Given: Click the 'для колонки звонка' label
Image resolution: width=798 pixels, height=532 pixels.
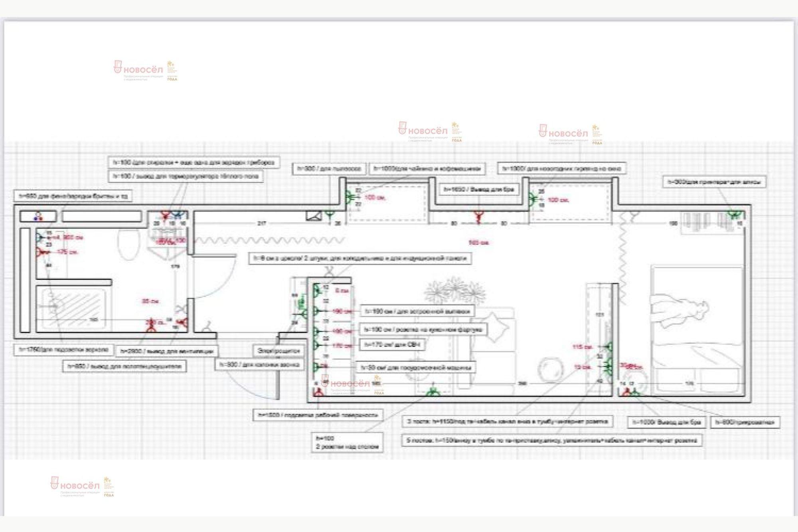Looking at the screenshot, I should click(259, 364).
